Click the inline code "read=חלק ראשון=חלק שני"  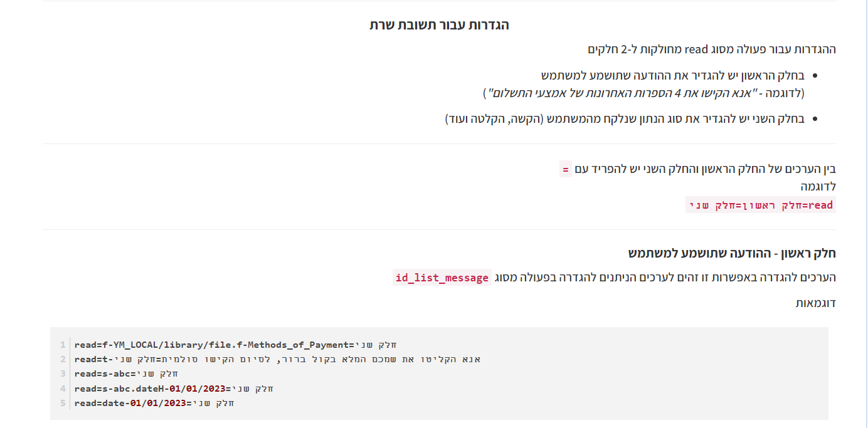click(761, 205)
